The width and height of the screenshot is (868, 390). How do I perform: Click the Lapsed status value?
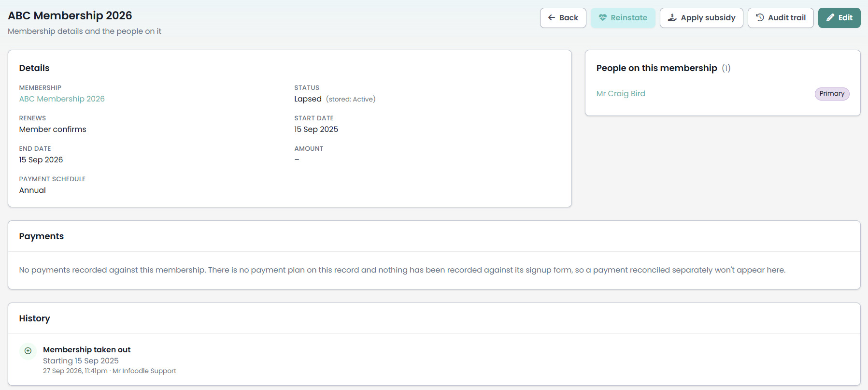pos(308,99)
